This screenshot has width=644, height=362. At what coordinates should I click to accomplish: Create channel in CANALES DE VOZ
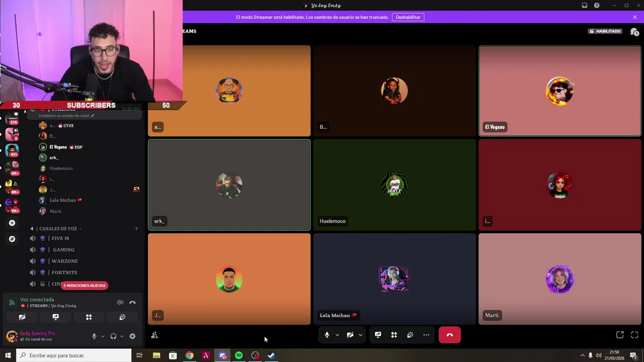click(136, 229)
